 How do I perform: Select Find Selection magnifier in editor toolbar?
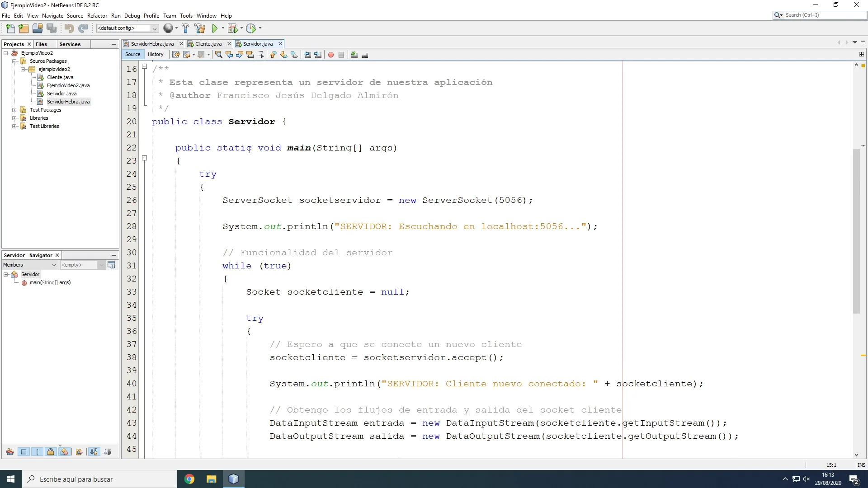[219, 54]
